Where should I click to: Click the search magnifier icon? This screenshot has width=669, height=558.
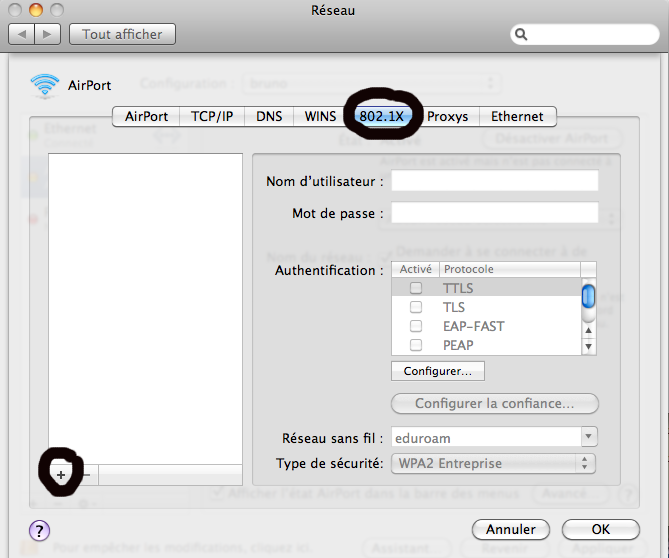521,34
